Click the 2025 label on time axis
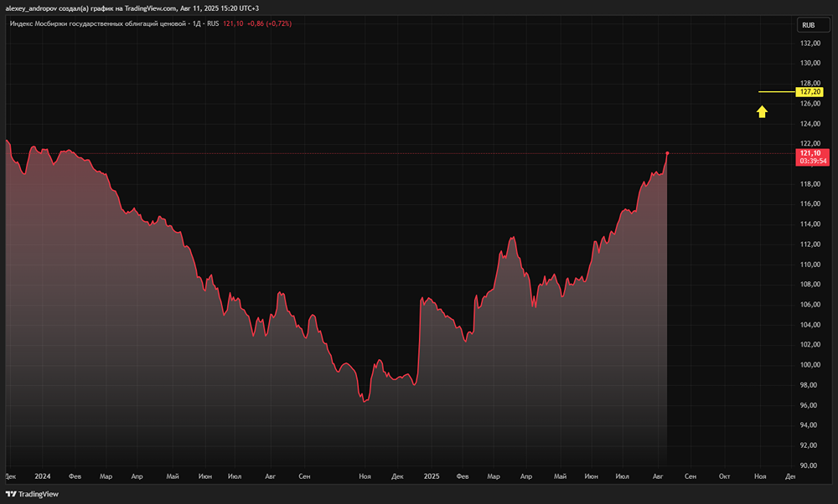Viewport: 838px width, 504px height. pyautogui.click(x=431, y=476)
